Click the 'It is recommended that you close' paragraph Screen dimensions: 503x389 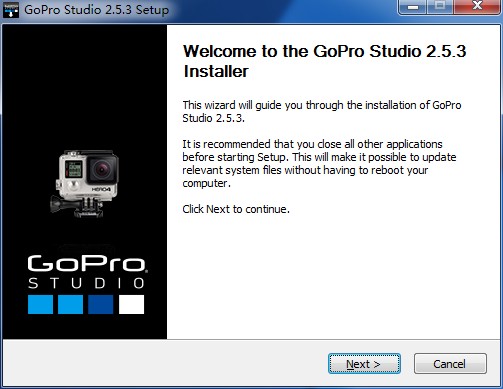pos(319,163)
